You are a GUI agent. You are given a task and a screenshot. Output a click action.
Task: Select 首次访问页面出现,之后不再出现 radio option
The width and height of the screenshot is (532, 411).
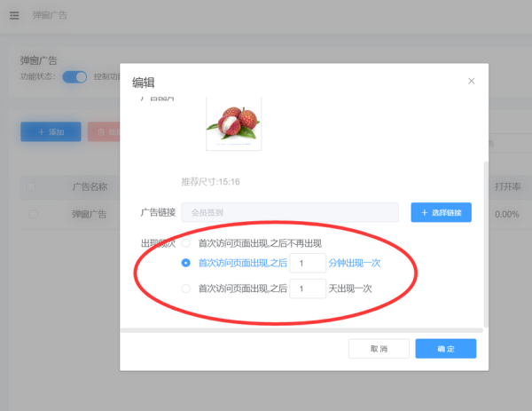point(186,242)
